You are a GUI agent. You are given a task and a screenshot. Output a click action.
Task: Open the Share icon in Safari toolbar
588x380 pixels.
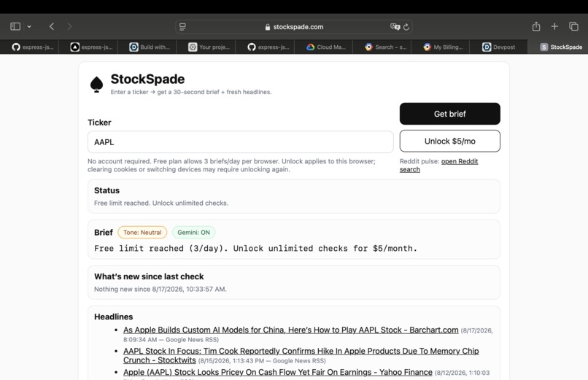(x=536, y=26)
